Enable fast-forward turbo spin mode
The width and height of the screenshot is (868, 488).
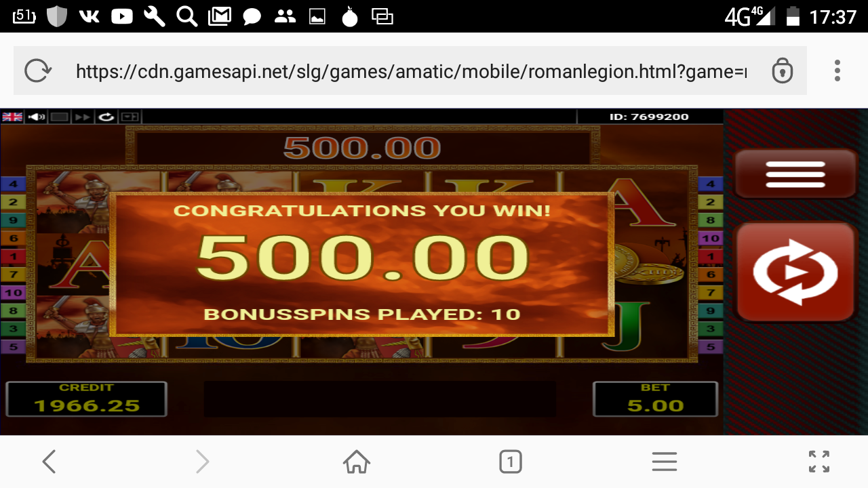83,117
